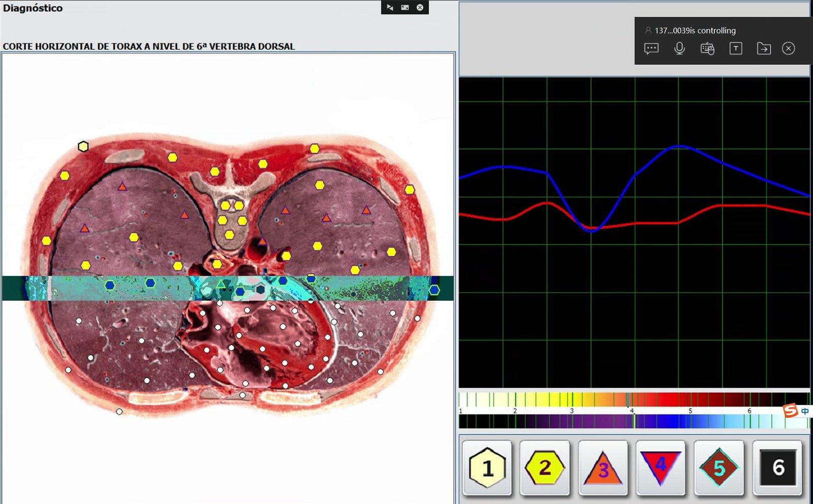813x504 pixels.
Task: Click the CORTE HORIZONTAL DE TORAX heading
Action: click(148, 46)
